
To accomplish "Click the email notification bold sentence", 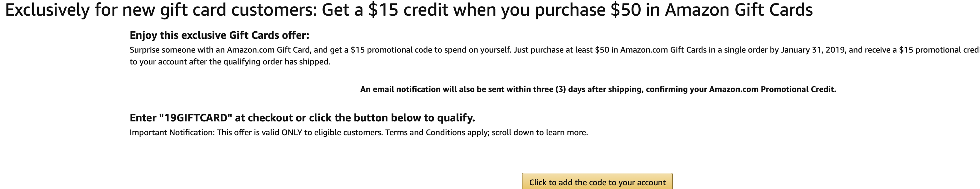I will 598,89.
